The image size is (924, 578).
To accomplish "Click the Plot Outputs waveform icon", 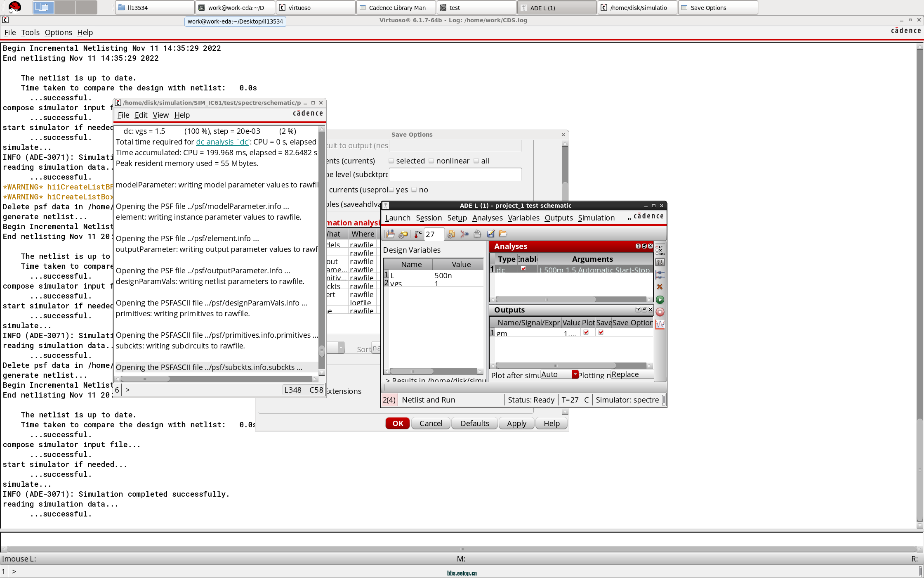I will 660,325.
